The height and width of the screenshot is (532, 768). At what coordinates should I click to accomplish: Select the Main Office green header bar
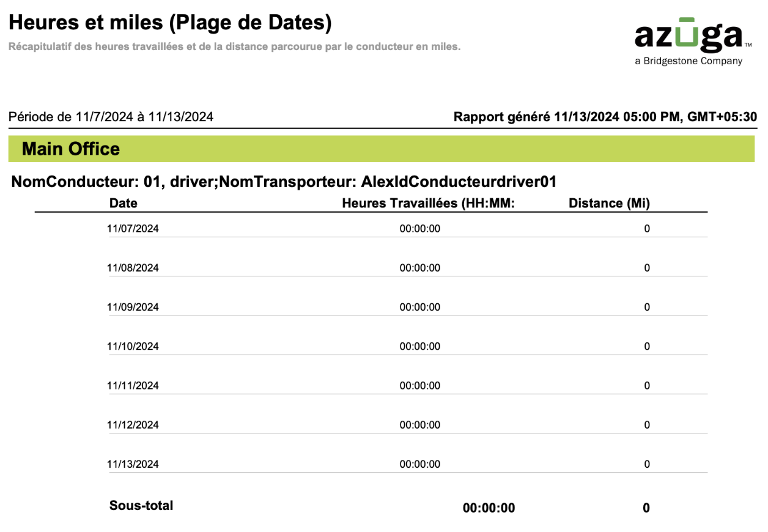(382, 149)
